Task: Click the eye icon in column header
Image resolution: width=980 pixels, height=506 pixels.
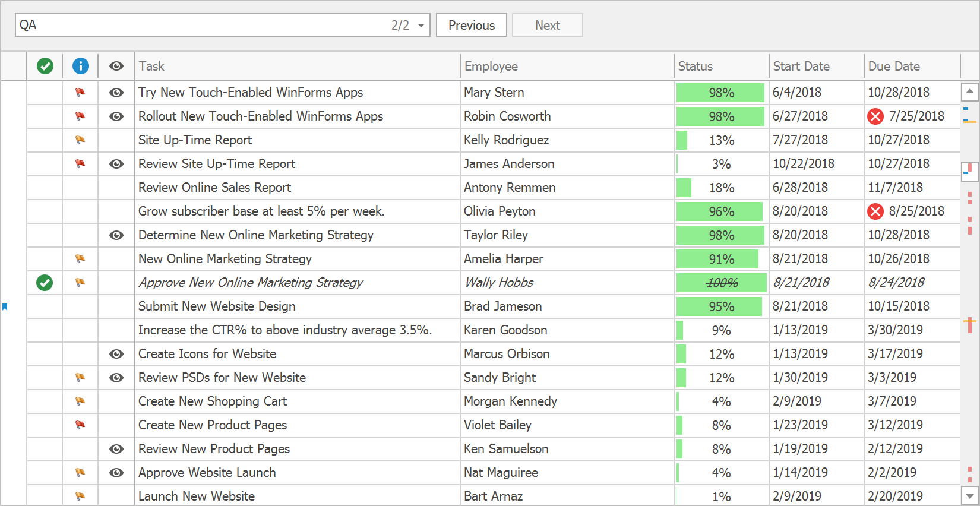Action: click(x=116, y=66)
